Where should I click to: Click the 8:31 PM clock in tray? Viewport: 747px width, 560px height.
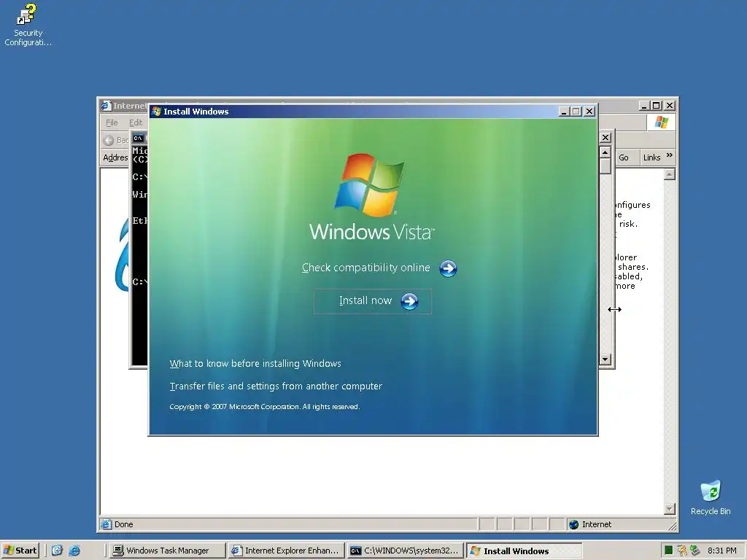tap(721, 551)
